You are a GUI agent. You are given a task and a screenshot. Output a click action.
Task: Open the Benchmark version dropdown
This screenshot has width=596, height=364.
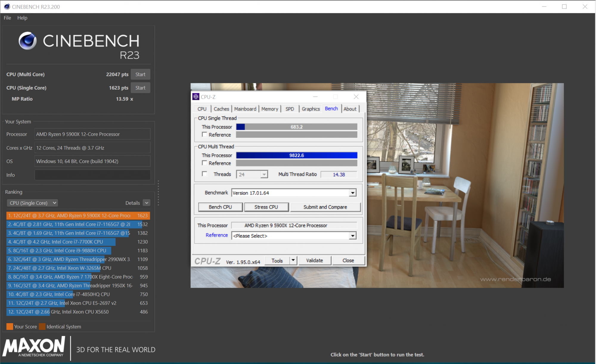[x=353, y=193]
